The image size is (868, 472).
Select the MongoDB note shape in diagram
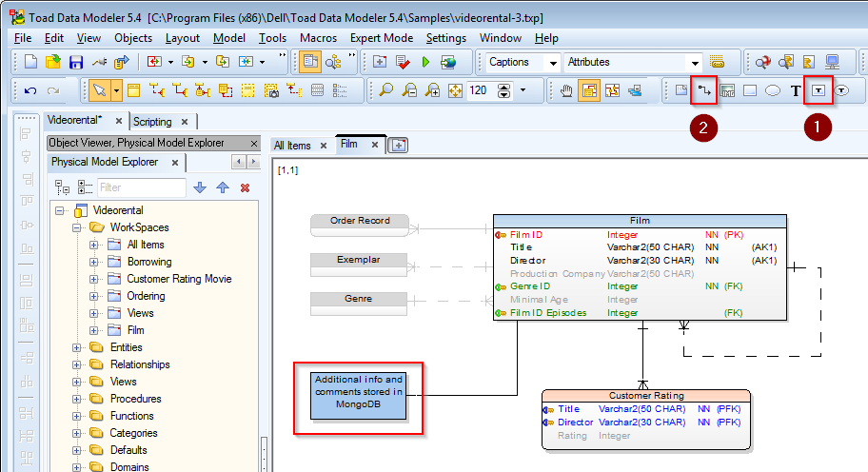[x=358, y=396]
